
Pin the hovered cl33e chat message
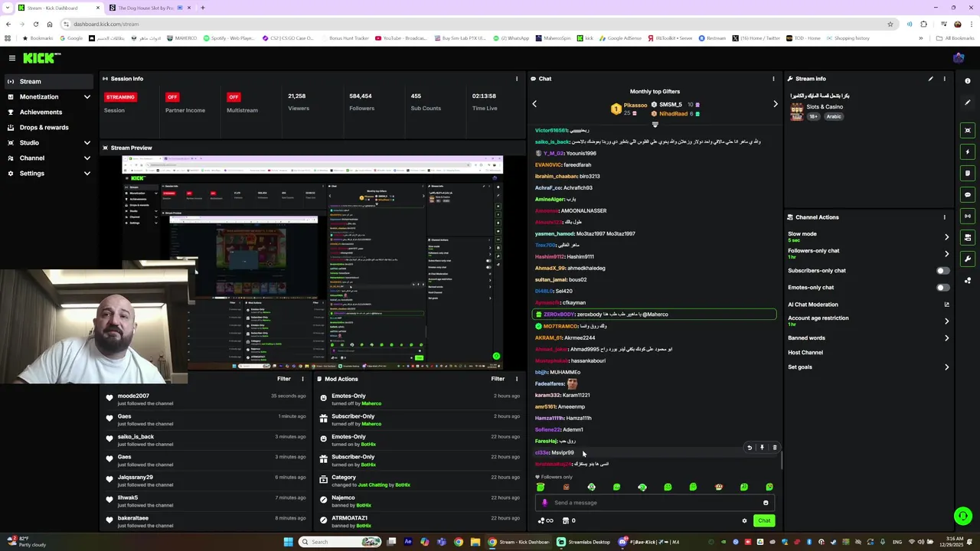point(762,448)
